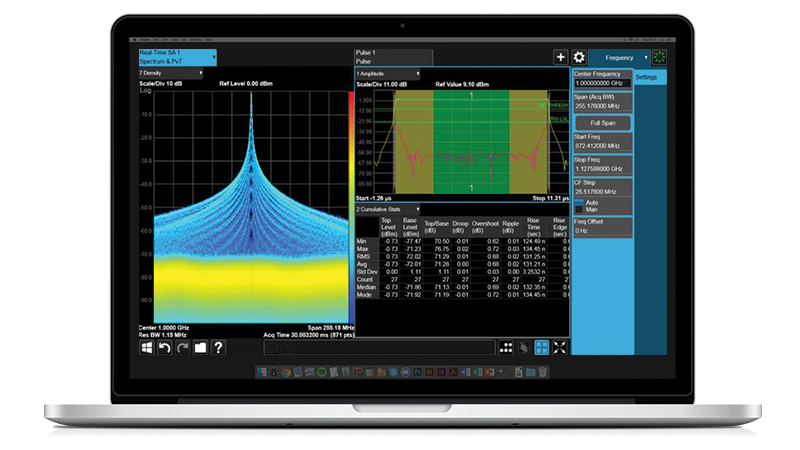Click the 'Ref Level 0.00 dBm' label
This screenshot has height=450, width=800.
246,83
